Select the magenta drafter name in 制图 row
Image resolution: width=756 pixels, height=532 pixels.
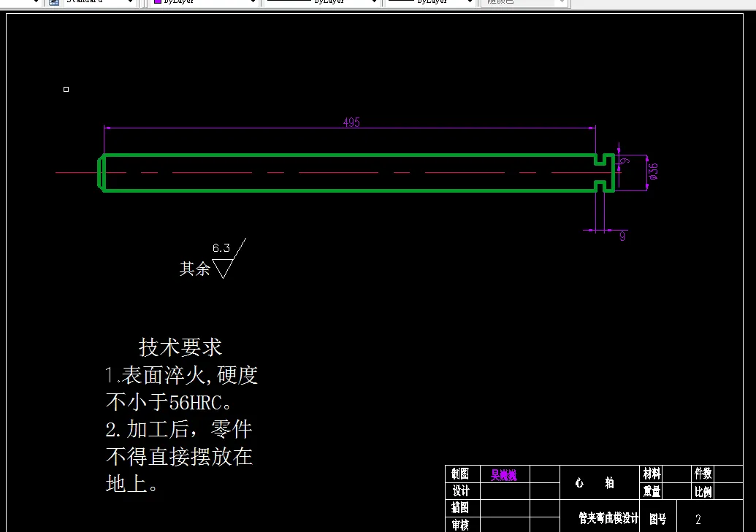tap(504, 475)
